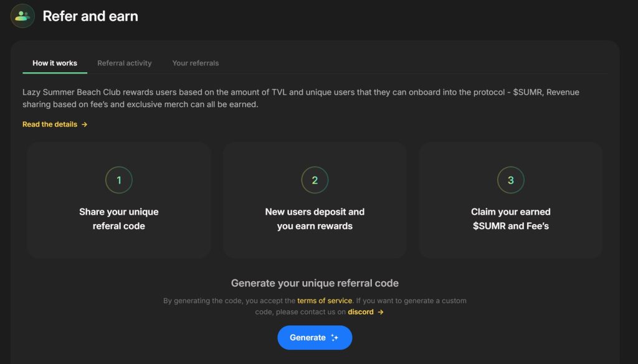Click the Lazy Summer Beach Club description paragraph
Screen dimensions: 638x364
click(301, 98)
